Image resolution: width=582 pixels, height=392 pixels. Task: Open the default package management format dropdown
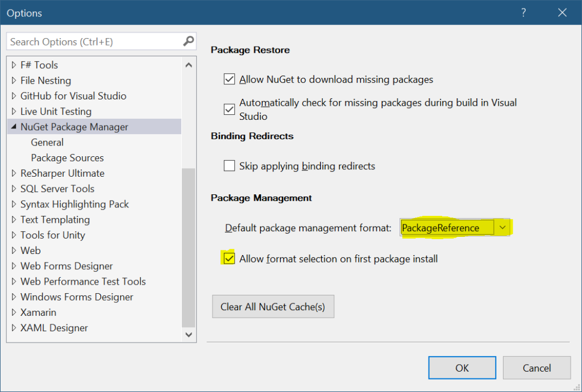[x=502, y=228]
